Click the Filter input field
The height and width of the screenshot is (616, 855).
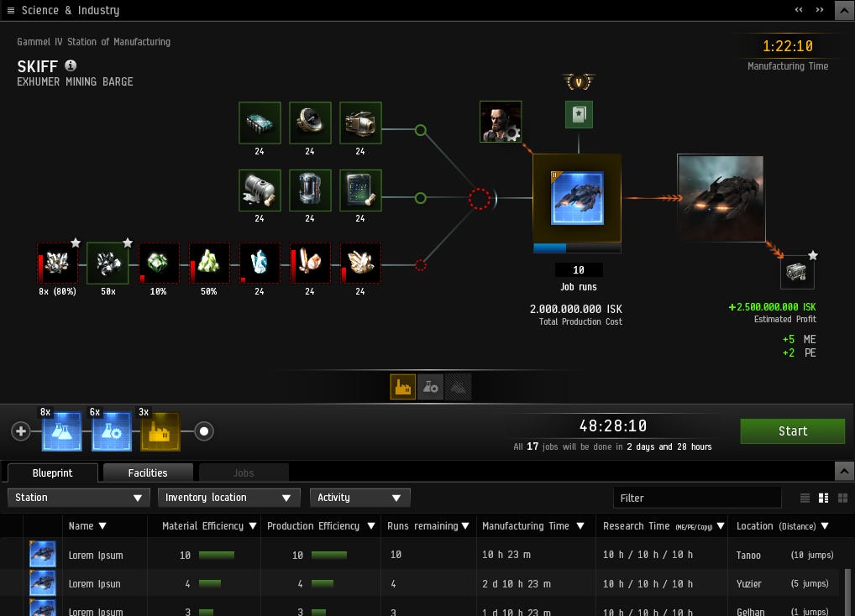pyautogui.click(x=697, y=498)
